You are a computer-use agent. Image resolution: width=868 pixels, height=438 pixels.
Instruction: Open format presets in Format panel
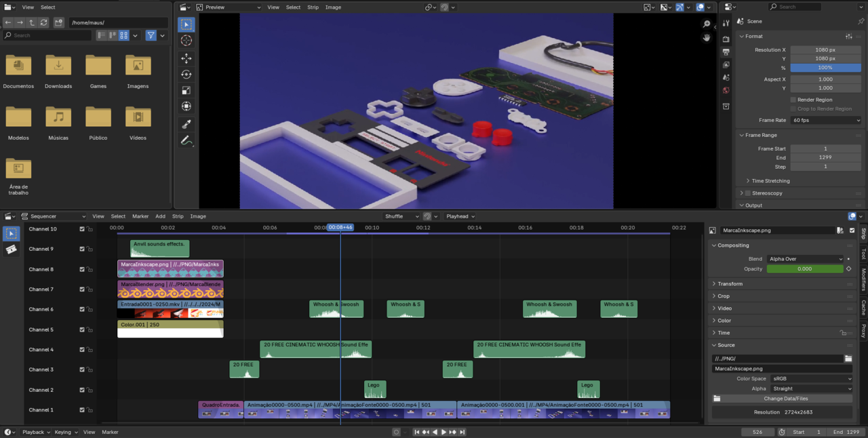[x=849, y=37]
